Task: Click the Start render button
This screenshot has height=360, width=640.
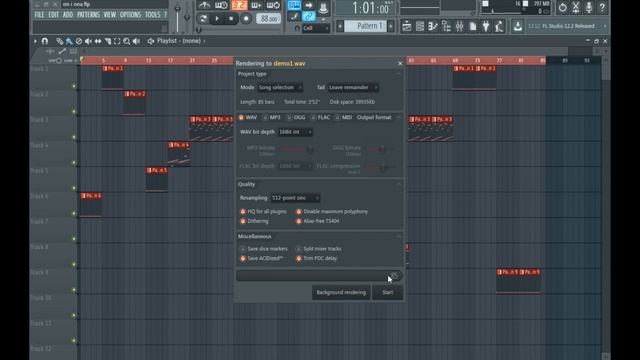Action: 387,292
